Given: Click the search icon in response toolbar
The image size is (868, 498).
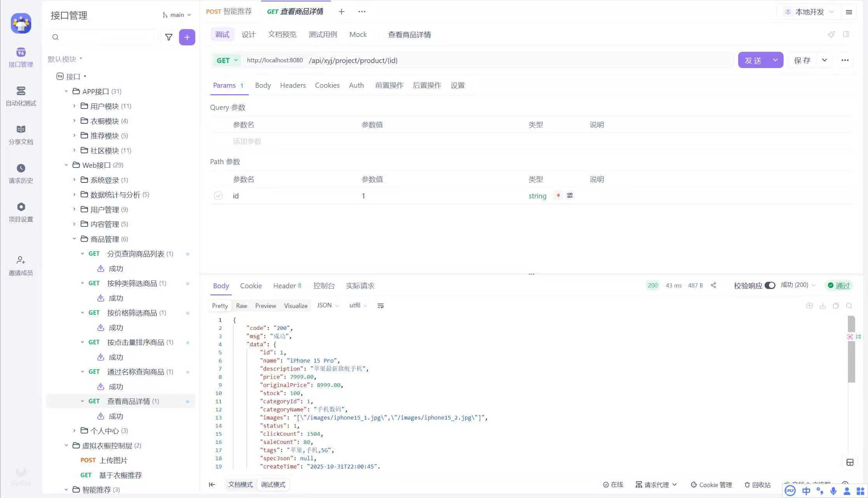Looking at the screenshot, I should [x=849, y=306].
